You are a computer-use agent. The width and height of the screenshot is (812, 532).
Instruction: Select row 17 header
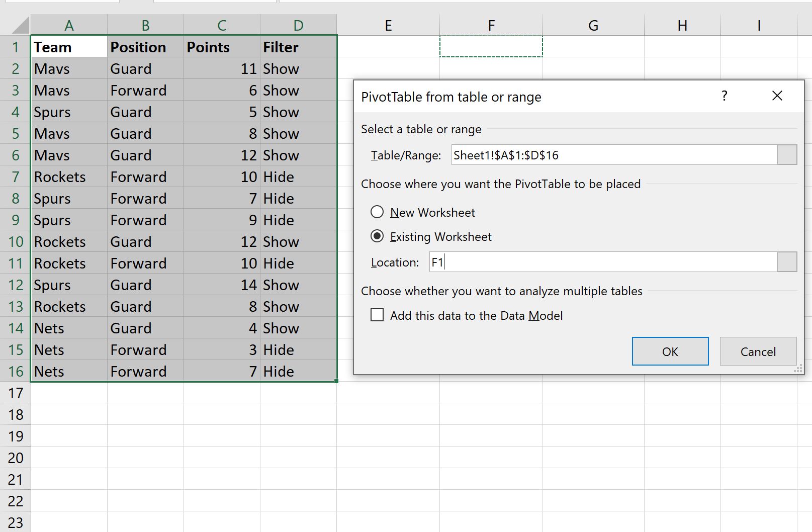point(16,393)
